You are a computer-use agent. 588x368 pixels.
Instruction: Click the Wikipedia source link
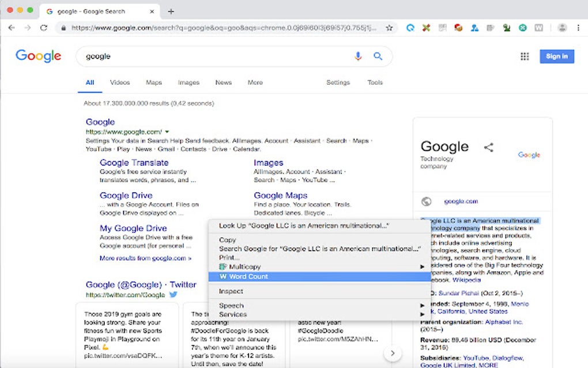point(466,280)
